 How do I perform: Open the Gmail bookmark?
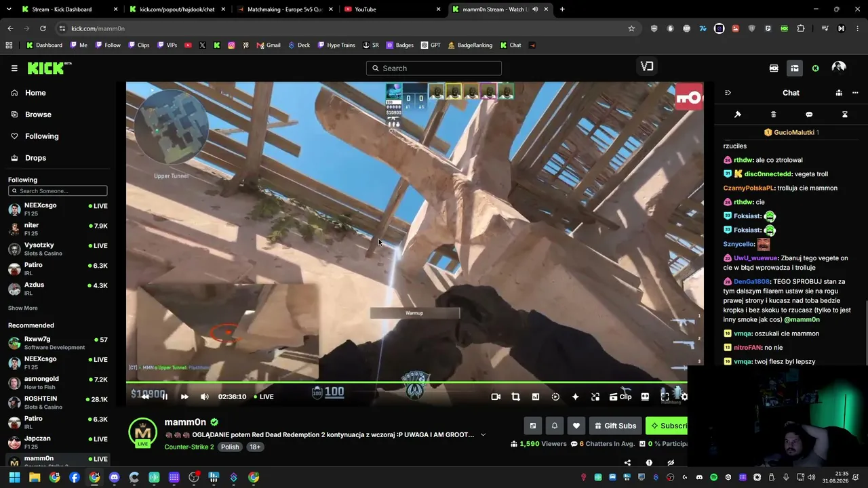[x=269, y=45]
